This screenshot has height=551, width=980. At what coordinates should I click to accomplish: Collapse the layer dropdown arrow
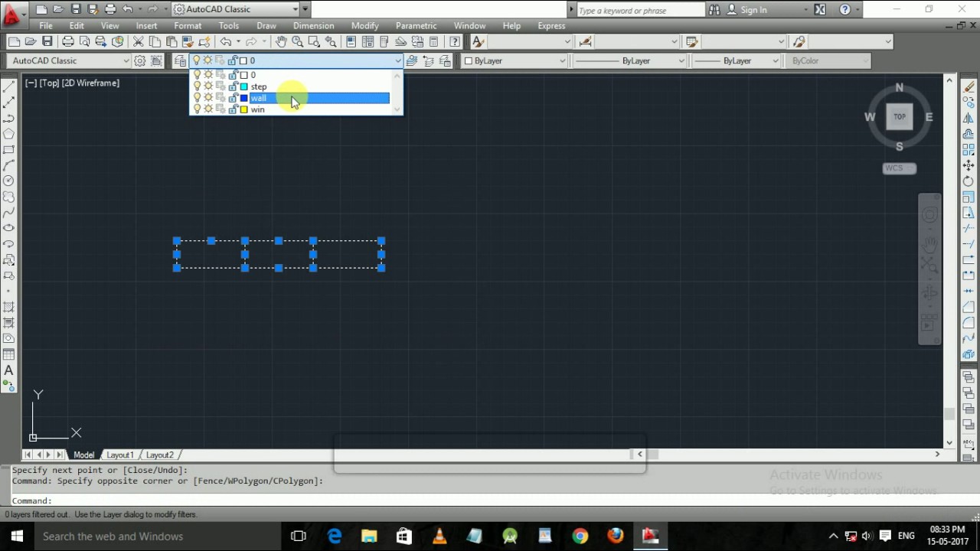(x=397, y=60)
